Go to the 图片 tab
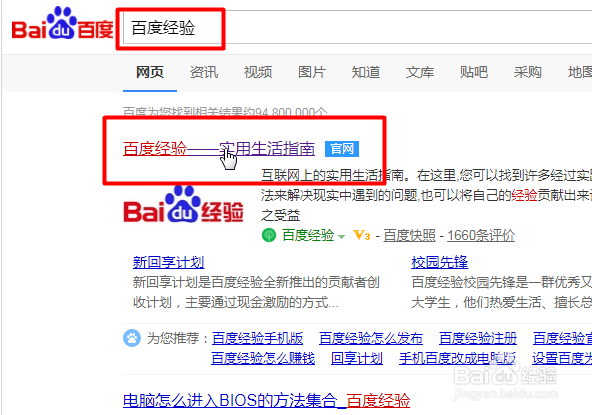Screen dimensions: 592x415 (312, 72)
